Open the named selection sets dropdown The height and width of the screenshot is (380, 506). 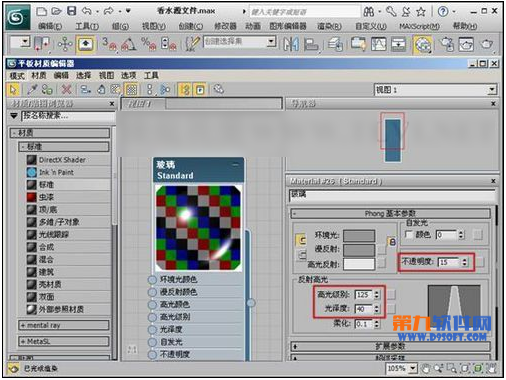(x=271, y=42)
